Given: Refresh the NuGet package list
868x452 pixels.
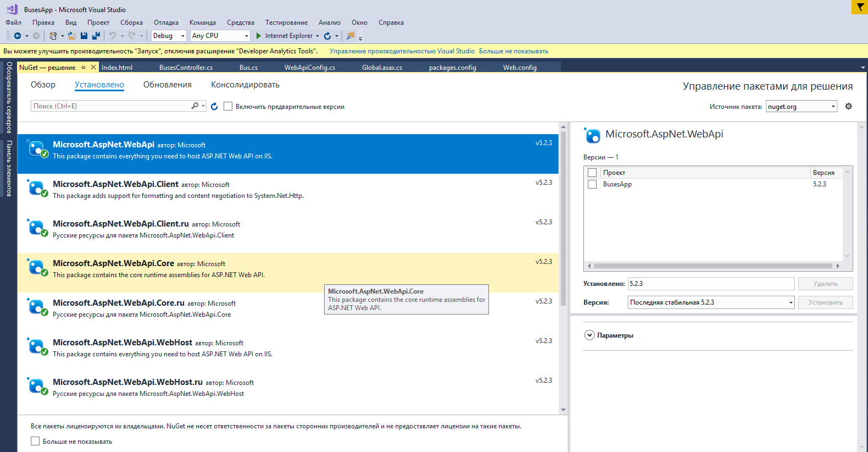Looking at the screenshot, I should (x=214, y=106).
